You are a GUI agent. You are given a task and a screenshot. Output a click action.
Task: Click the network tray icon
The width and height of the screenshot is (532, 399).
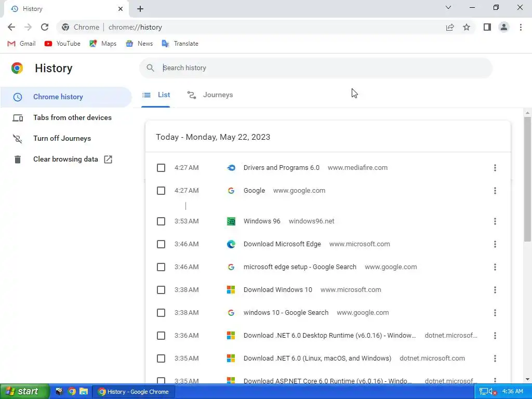[x=484, y=392]
